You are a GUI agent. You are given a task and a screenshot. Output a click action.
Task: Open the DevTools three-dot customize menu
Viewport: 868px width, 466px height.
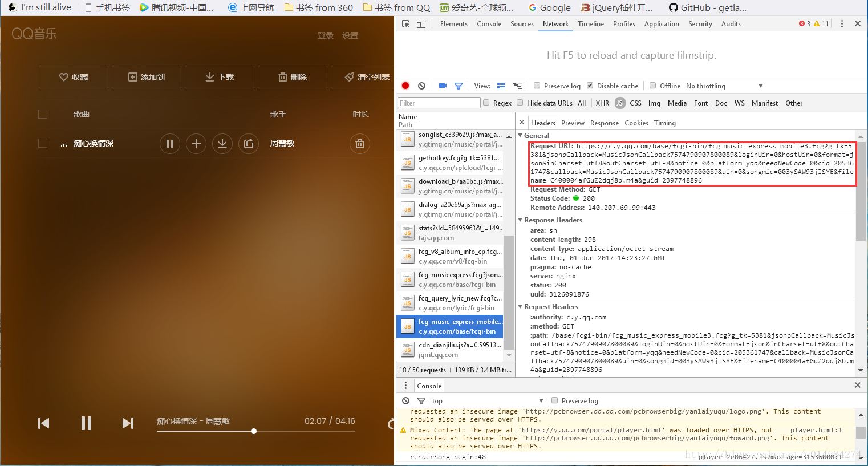coord(842,23)
